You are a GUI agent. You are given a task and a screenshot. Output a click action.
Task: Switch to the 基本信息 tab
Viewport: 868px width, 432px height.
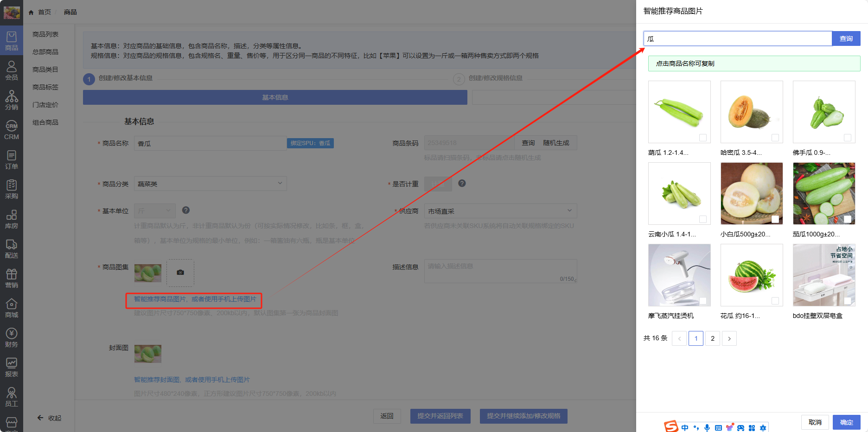click(x=275, y=97)
